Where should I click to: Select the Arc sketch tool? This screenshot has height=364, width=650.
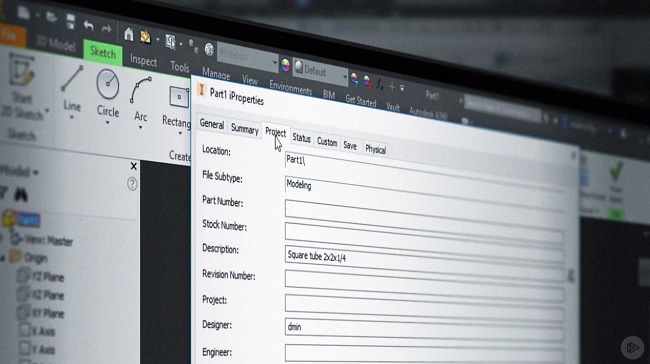tap(141, 99)
